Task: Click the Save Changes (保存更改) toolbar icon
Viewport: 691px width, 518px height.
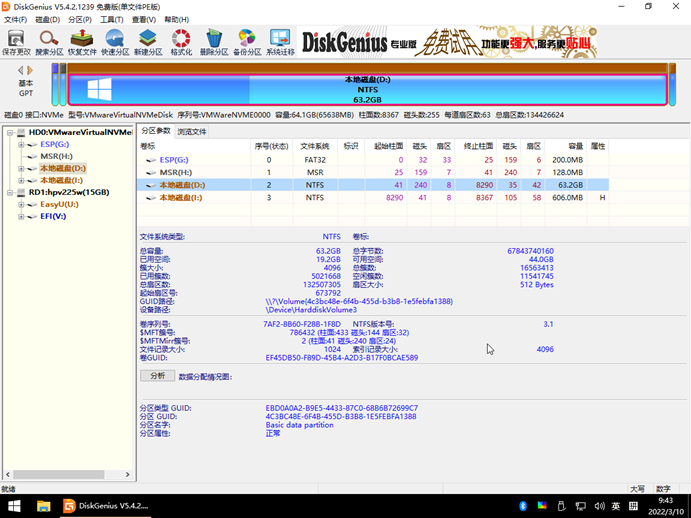Action: pos(16,42)
